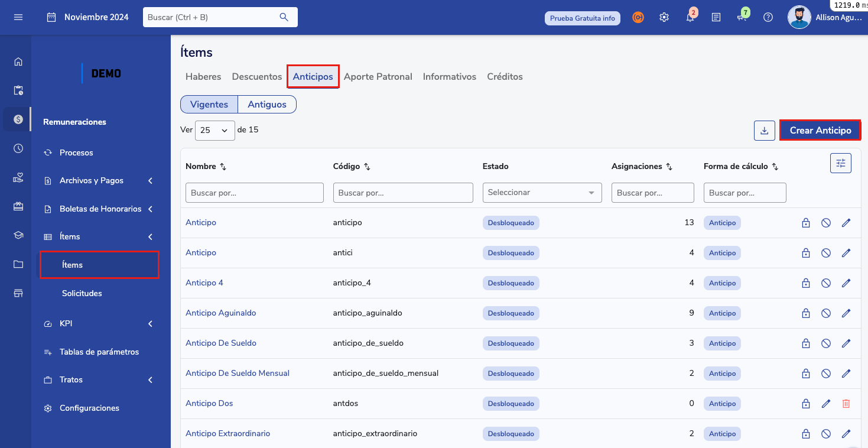Open the notifications bell icon

click(x=690, y=18)
